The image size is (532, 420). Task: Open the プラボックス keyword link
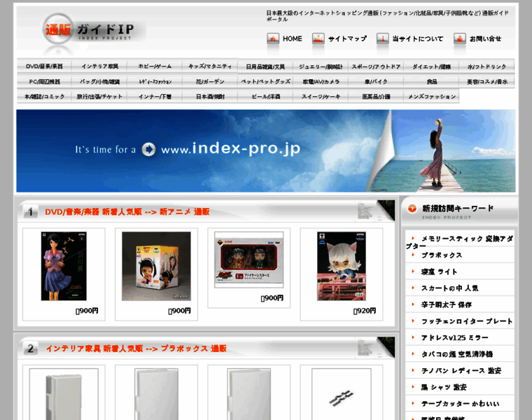pos(442,255)
